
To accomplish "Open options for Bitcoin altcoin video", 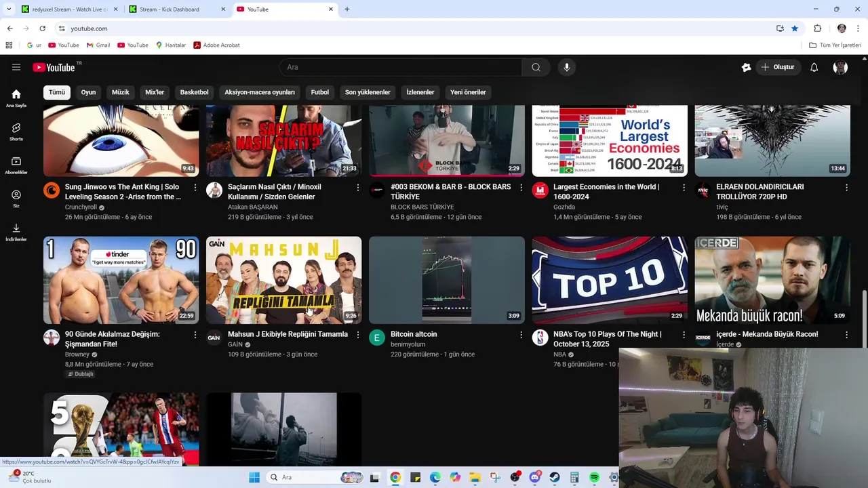I will (x=521, y=335).
